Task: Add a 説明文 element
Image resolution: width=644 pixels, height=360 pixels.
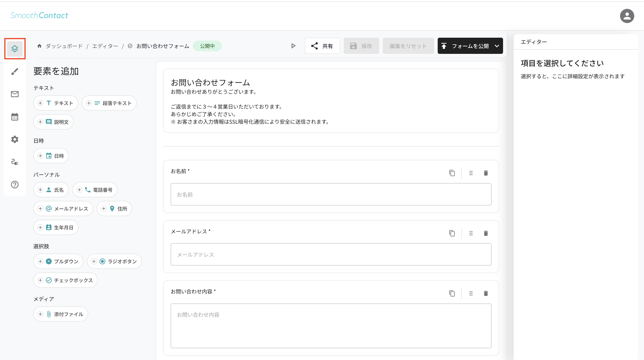Action: coord(53,122)
